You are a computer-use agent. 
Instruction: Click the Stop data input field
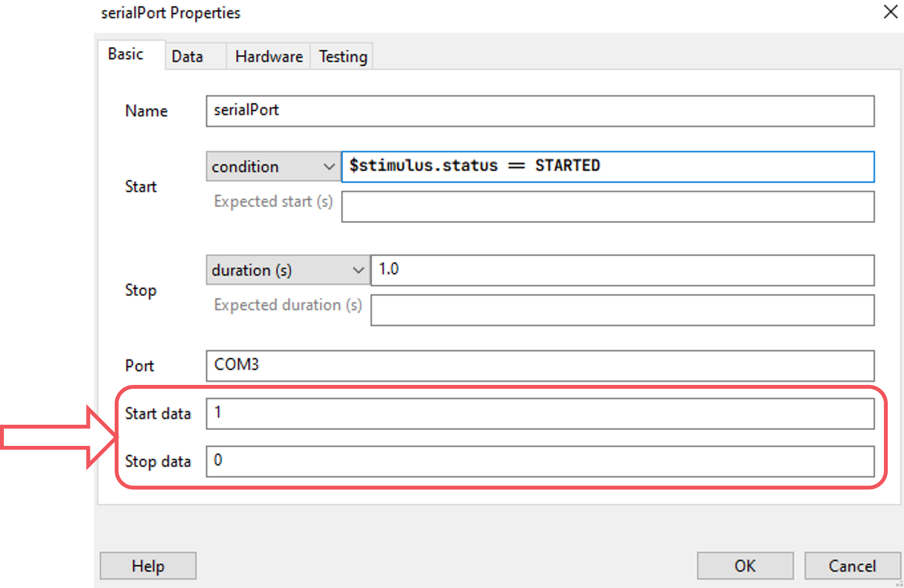pos(540,461)
